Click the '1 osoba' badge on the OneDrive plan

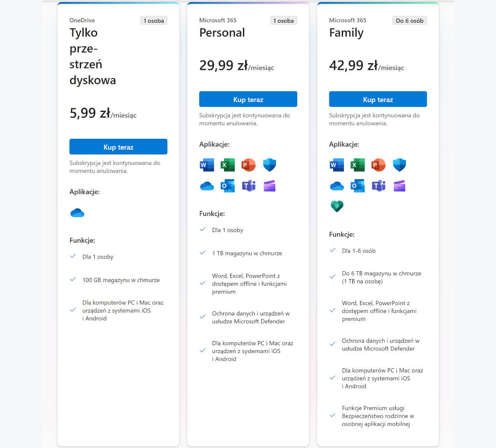click(x=153, y=20)
